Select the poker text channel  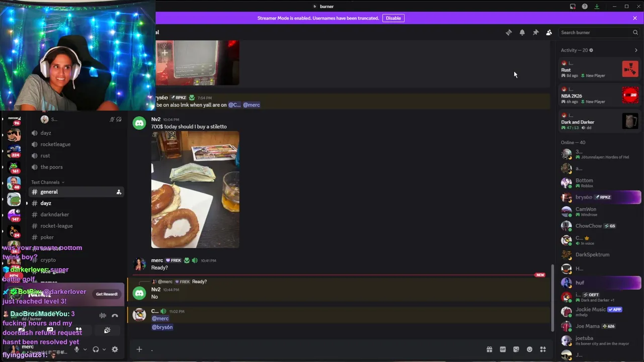[75, 237]
